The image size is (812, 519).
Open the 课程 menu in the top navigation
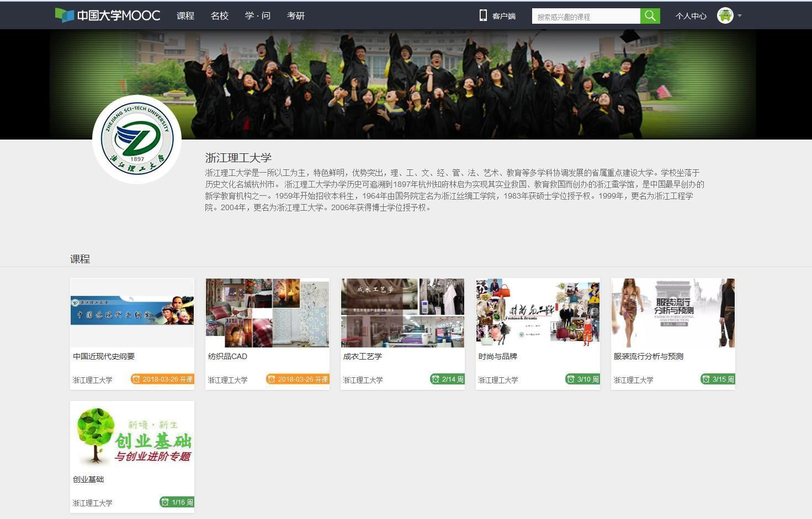click(185, 15)
